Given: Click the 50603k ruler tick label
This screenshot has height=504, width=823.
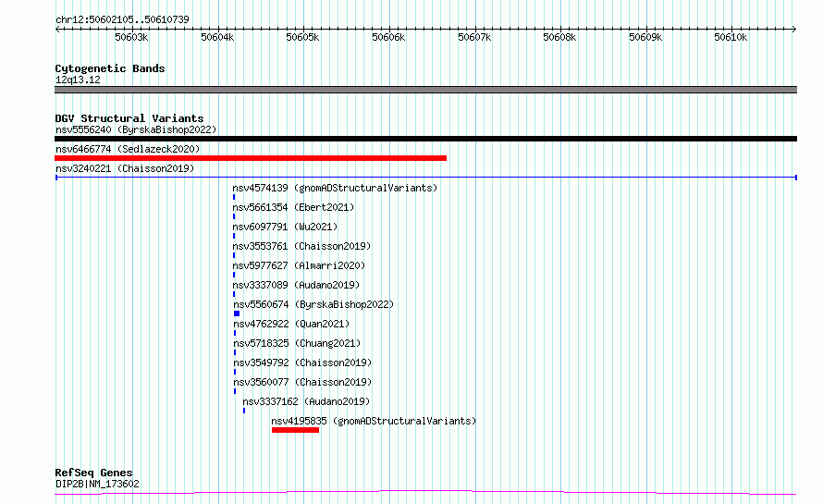Looking at the screenshot, I should (x=131, y=37).
